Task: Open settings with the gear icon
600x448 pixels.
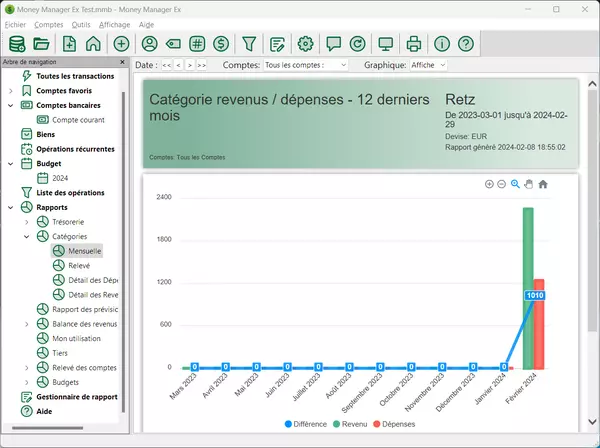Action: pyautogui.click(x=306, y=43)
